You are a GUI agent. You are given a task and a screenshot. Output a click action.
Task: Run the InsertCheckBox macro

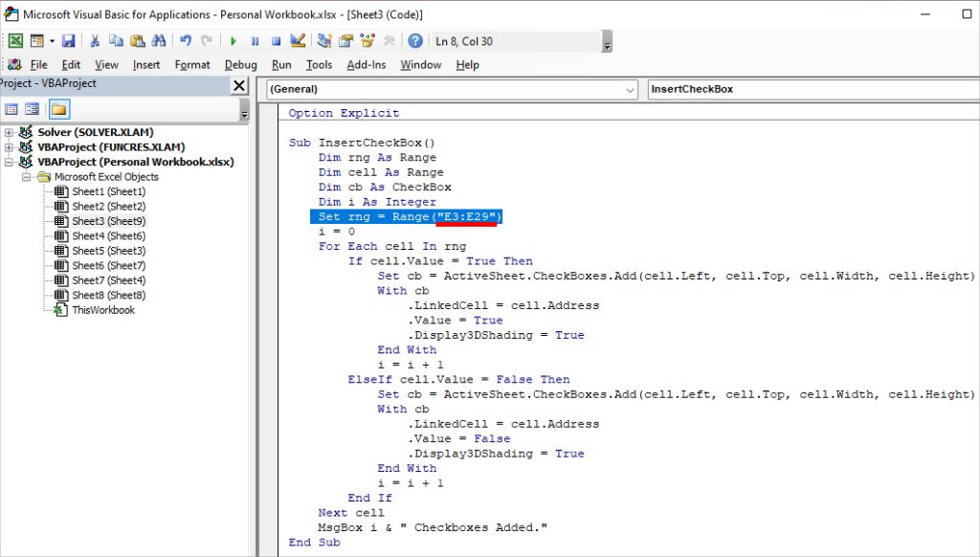234,40
